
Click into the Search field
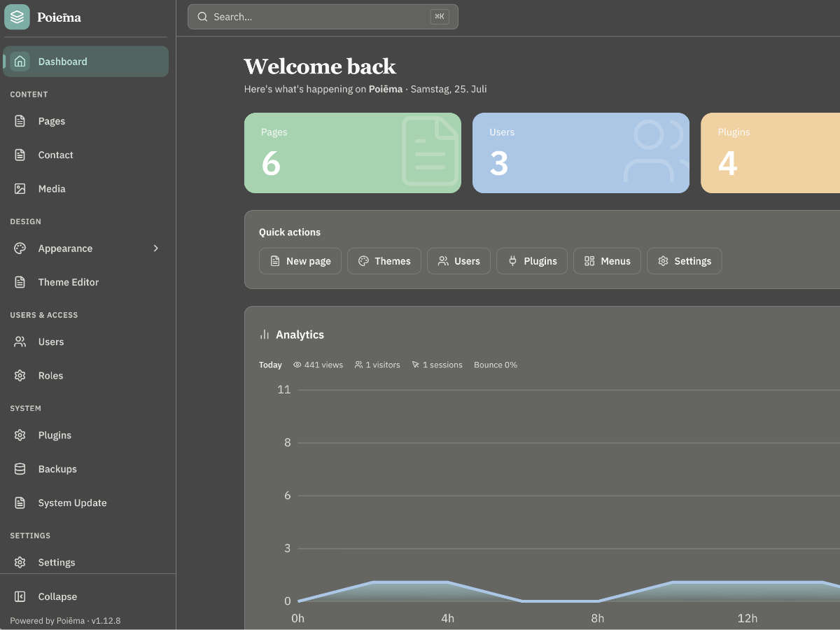323,17
